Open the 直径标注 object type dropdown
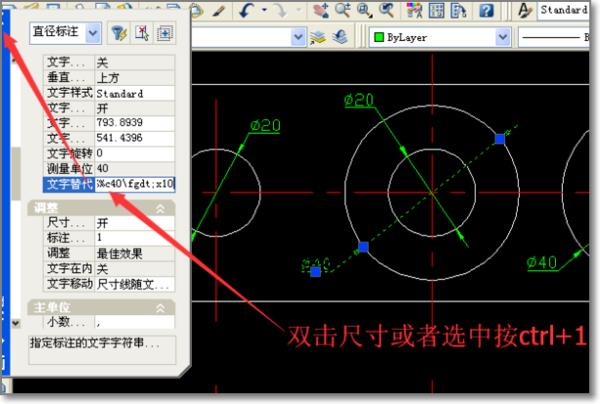 point(93,33)
